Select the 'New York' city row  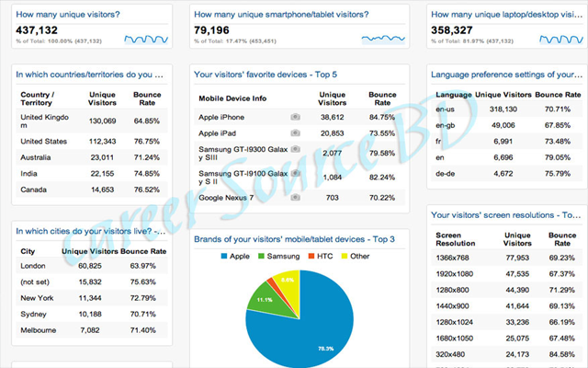click(92, 298)
